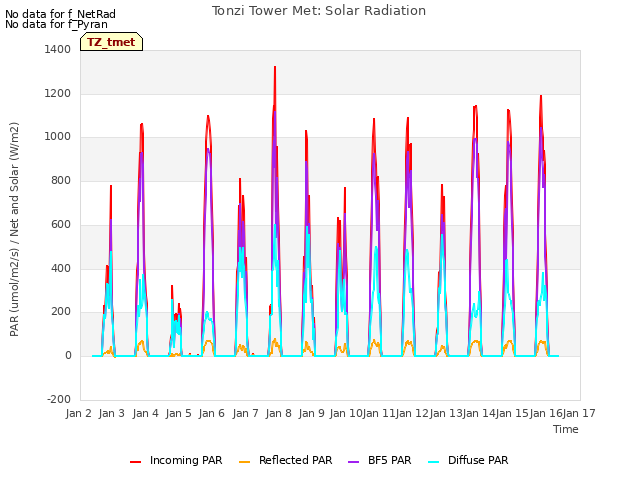Click the TZ_tmet label box
Screen dimensions: 640x480
pyautogui.click(x=111, y=42)
